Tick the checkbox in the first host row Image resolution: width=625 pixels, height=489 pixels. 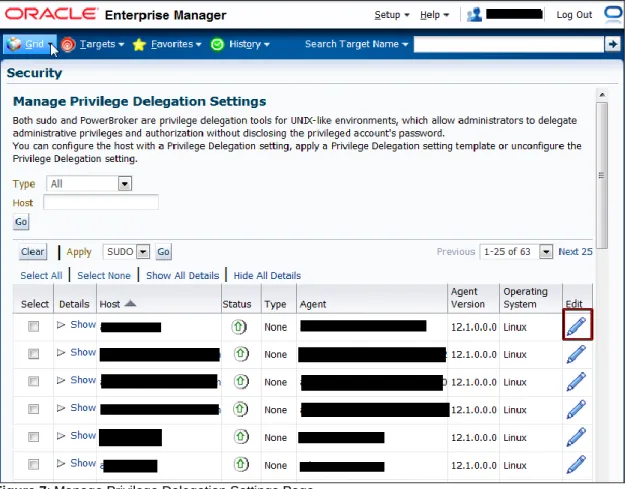(x=33, y=326)
